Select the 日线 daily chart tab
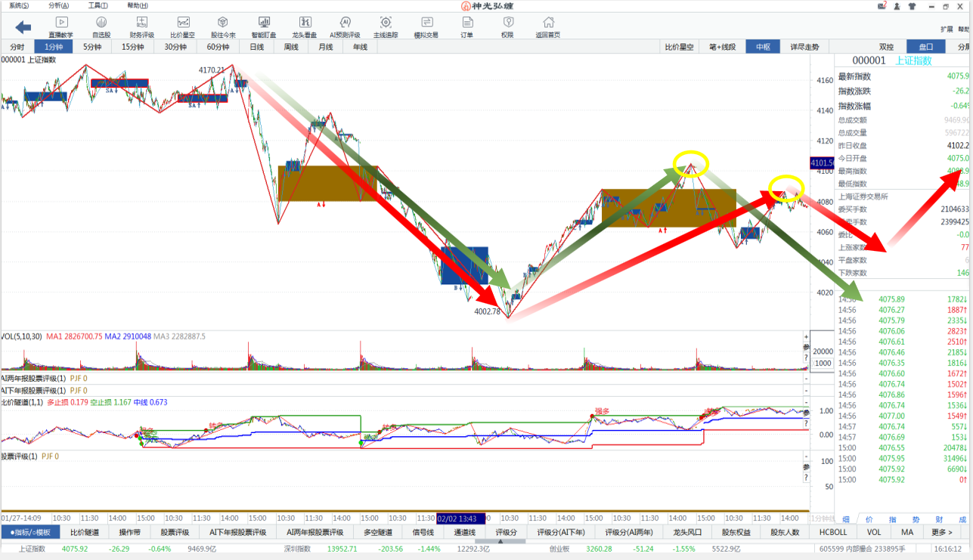 (x=256, y=47)
